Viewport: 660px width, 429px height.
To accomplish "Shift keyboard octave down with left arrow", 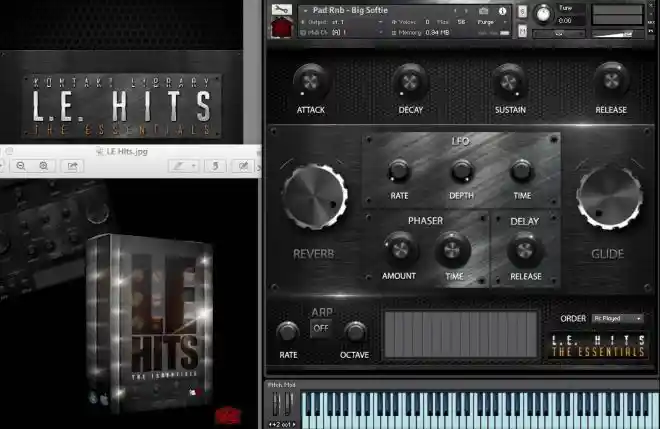I will click(x=270, y=424).
